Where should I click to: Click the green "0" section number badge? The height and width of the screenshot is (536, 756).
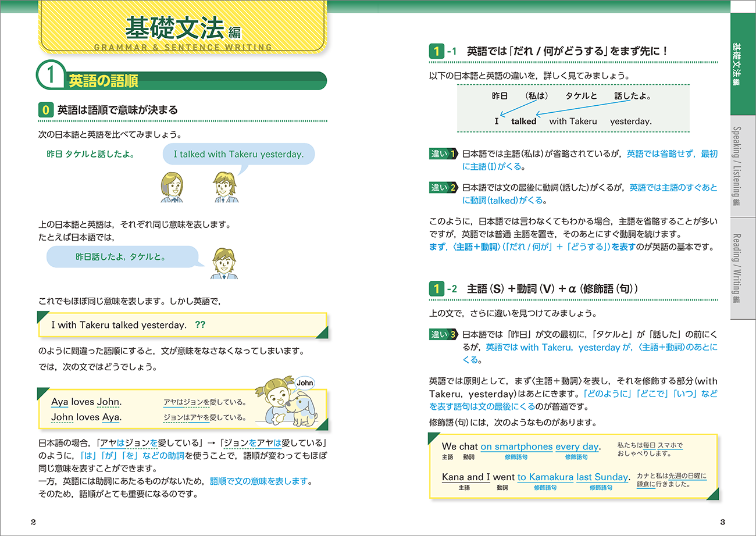[45, 110]
